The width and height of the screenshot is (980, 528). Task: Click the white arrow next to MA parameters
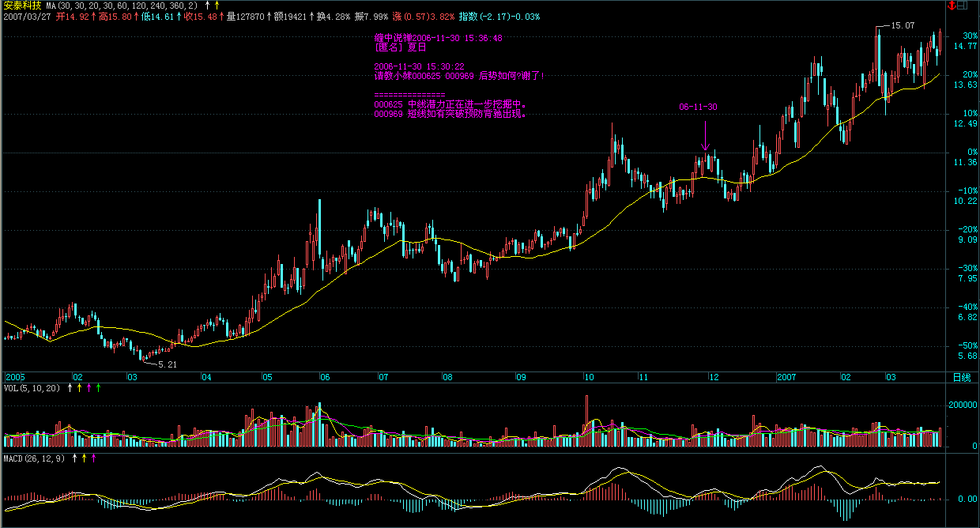[208, 6]
